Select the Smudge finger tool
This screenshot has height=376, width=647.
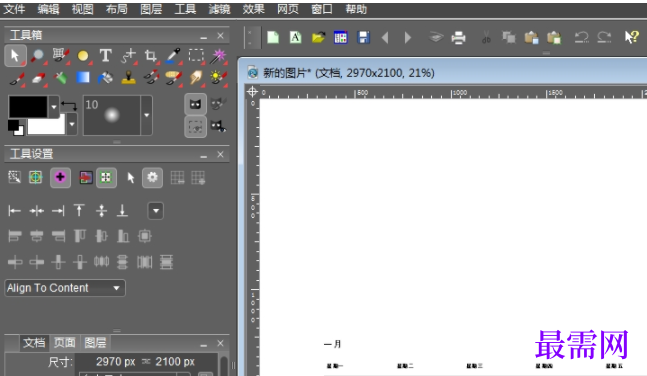tap(196, 78)
